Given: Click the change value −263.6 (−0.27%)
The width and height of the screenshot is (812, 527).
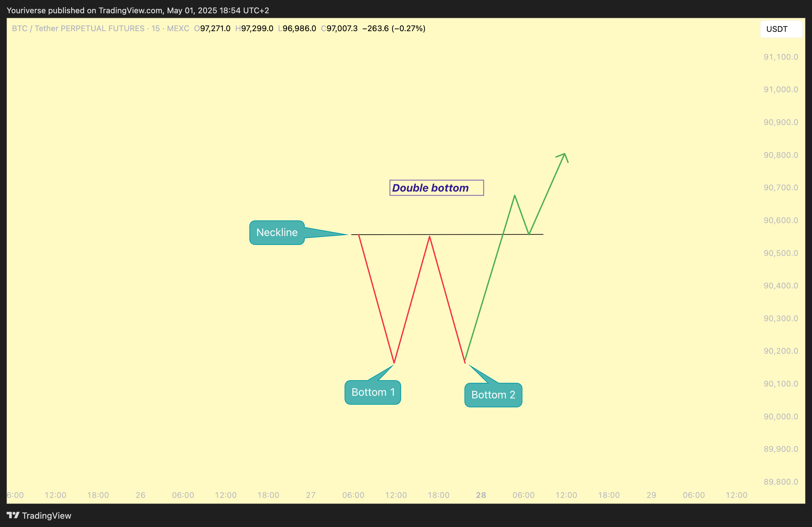Looking at the screenshot, I should (x=394, y=29).
